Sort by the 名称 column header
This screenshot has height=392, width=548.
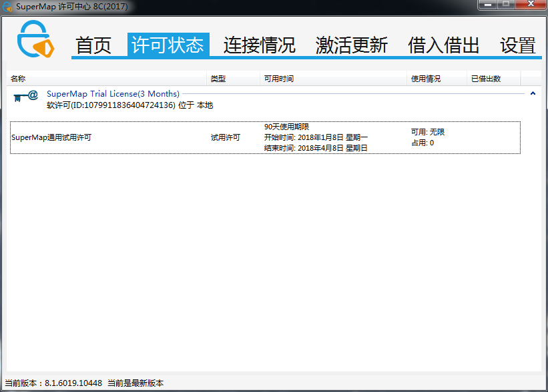107,79
